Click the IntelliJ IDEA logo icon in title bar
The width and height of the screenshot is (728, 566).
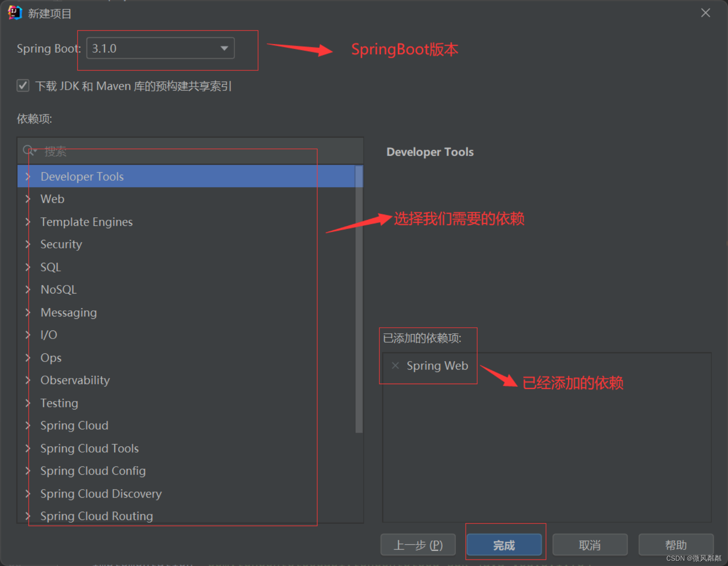15,13
